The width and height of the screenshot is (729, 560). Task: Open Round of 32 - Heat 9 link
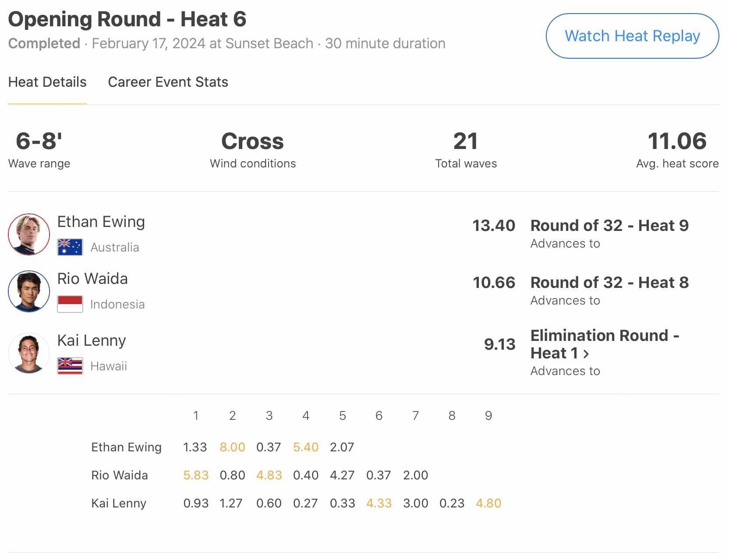click(609, 226)
